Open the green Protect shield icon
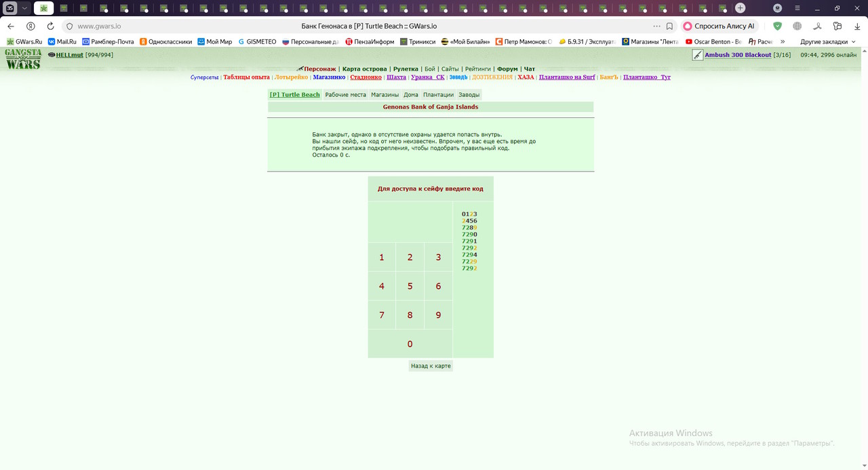 coord(777,26)
